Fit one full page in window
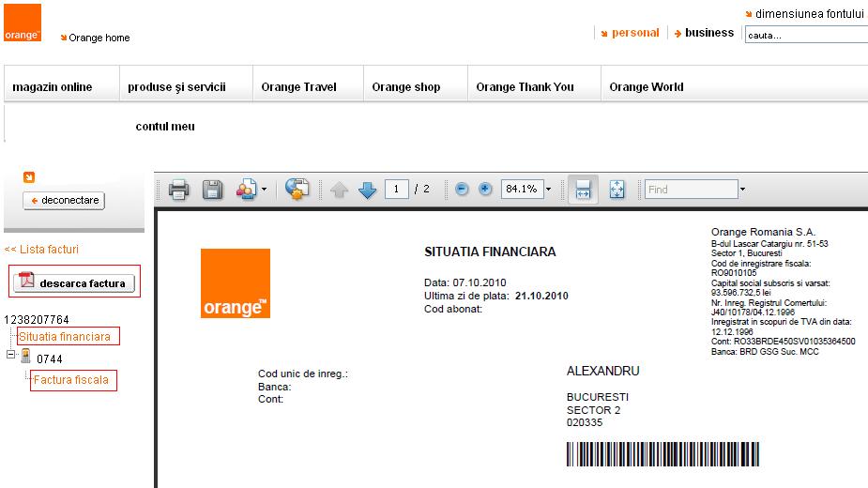 [617, 190]
